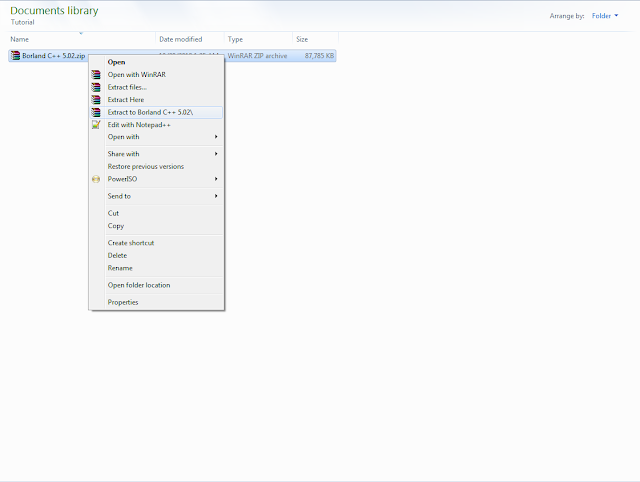This screenshot has height=482, width=640.
Task: Select Cut from the context menu
Action: click(x=156, y=213)
